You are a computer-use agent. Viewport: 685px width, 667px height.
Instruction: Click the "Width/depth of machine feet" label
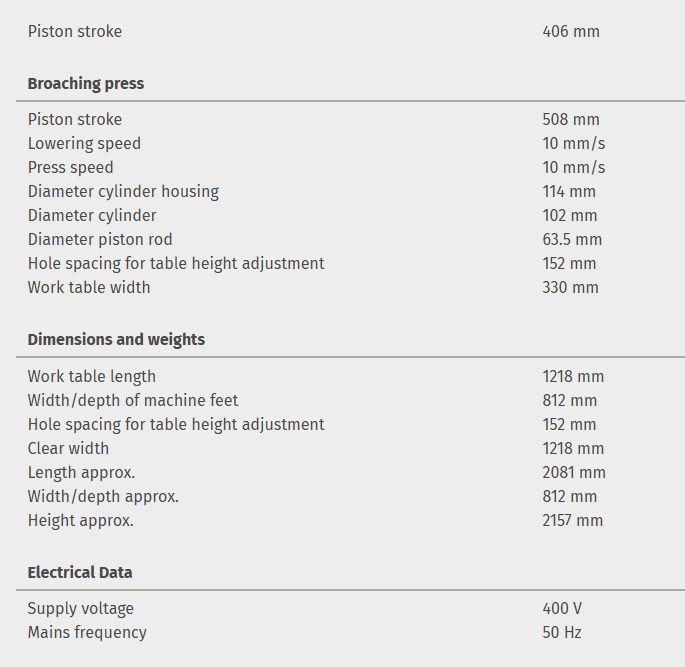tap(133, 401)
